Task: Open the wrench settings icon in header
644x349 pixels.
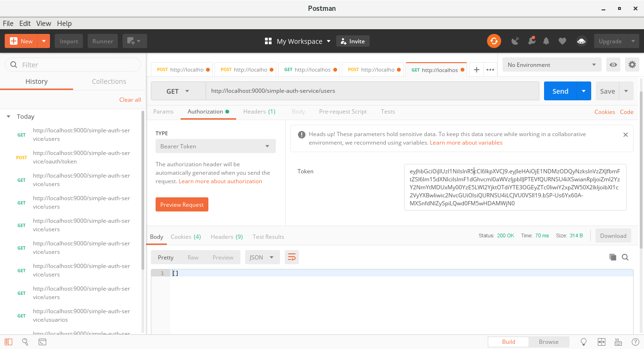Action: pyautogui.click(x=531, y=41)
